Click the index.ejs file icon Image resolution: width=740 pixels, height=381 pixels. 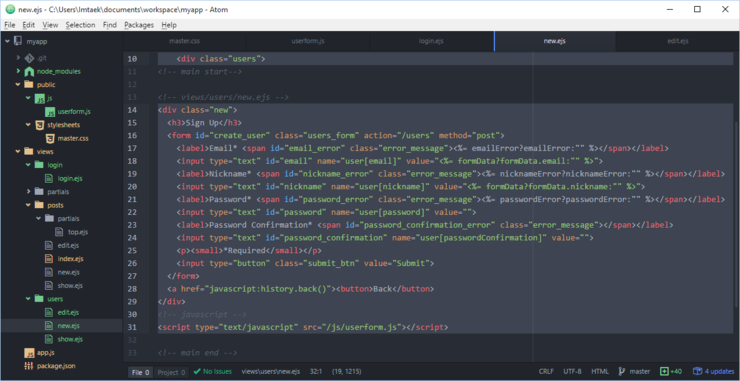tap(49, 259)
